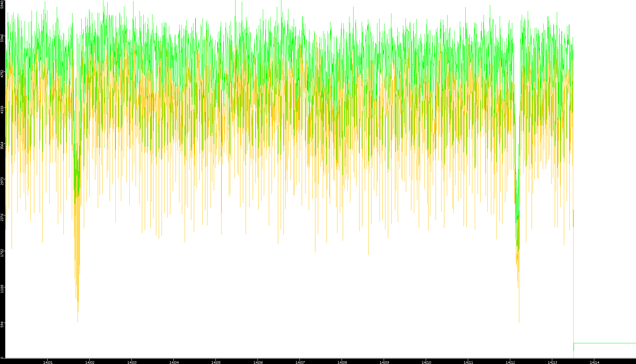Image resolution: width=636 pixels, height=364 pixels.
Task: Click the 3564 value axis label
Action: (x=2, y=145)
